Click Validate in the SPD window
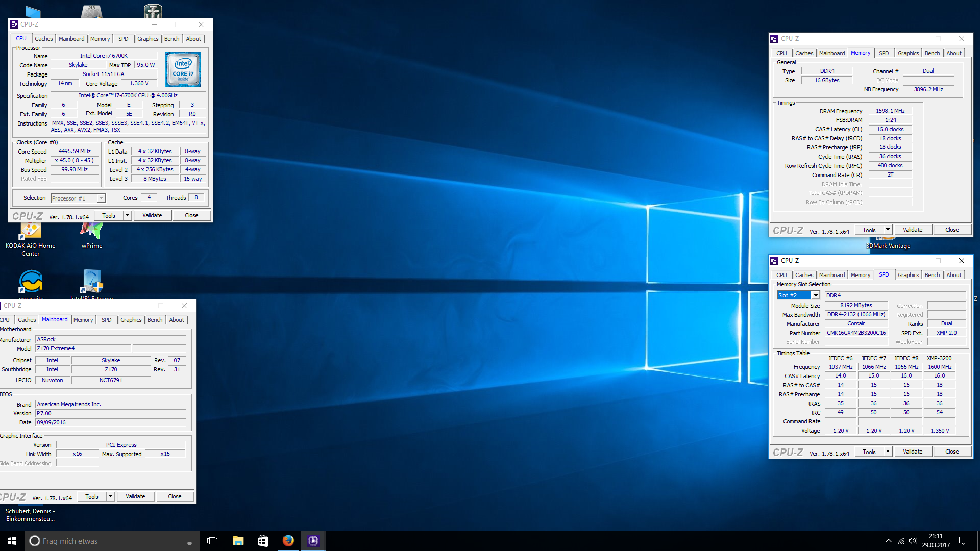 (x=913, y=452)
